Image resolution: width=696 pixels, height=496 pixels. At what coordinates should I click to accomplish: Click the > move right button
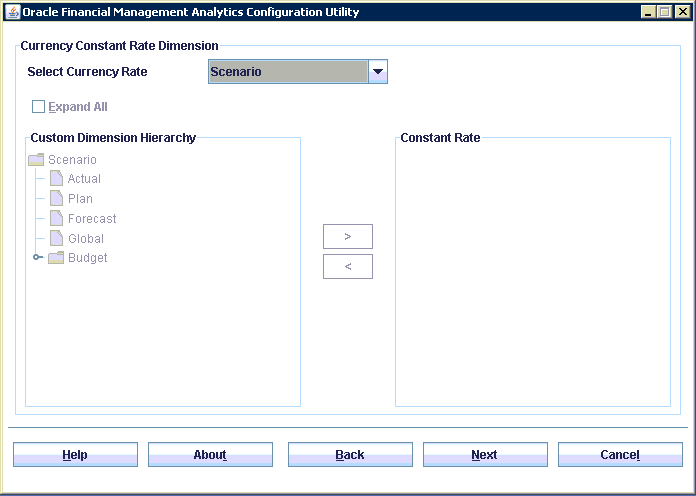[348, 237]
